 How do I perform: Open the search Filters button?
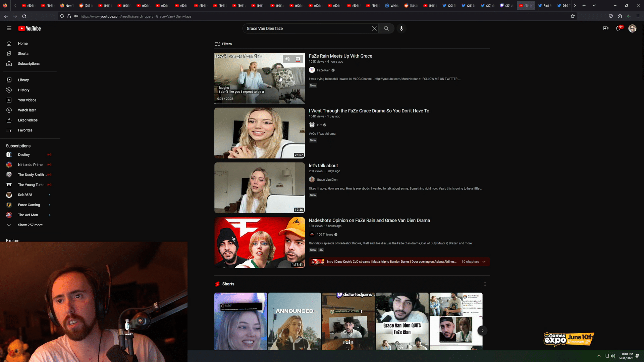pyautogui.click(x=223, y=44)
